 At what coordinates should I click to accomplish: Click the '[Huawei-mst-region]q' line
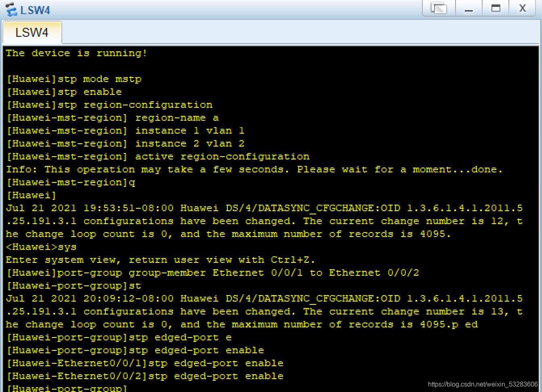pos(71,182)
